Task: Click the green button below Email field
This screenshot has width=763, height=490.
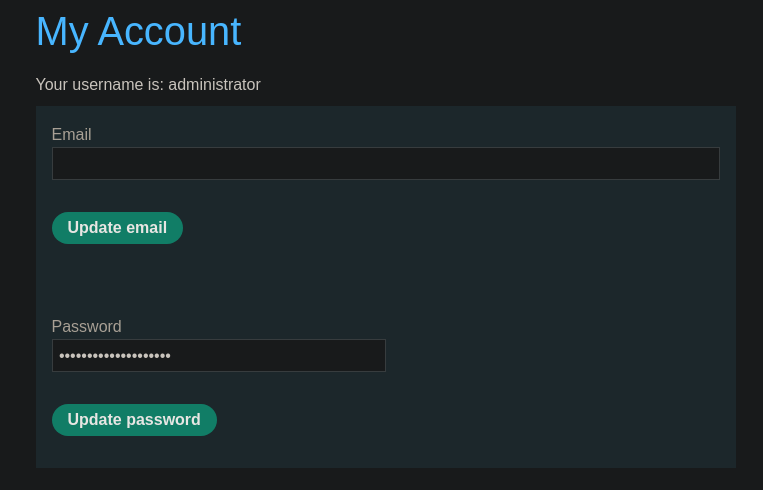Action: (x=117, y=228)
